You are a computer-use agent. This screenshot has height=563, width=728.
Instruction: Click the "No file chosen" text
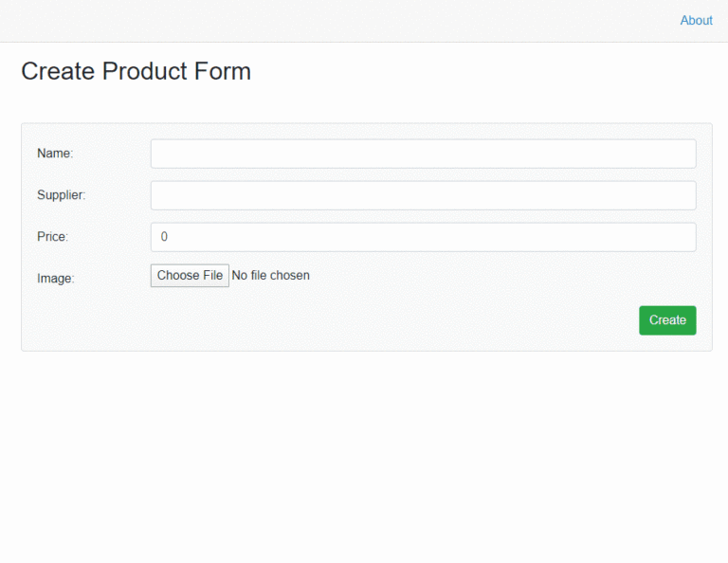[270, 276]
